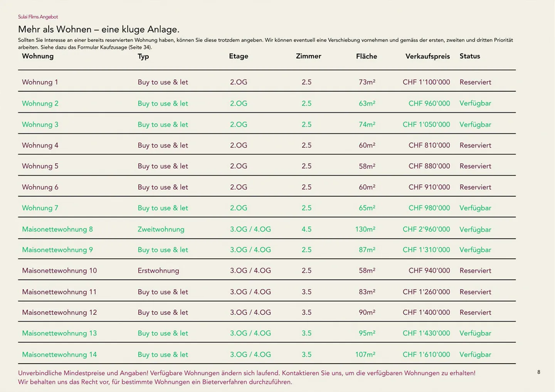Image resolution: width=555 pixels, height=392 pixels.
Task: Click the Verfügbar status for Maisonettewohnung 13
Action: (475, 333)
